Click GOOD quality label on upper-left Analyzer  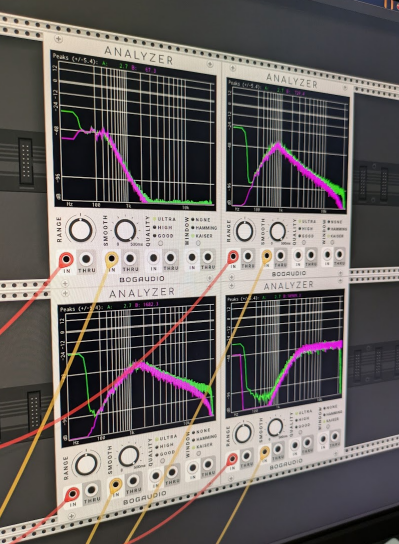[165, 236]
